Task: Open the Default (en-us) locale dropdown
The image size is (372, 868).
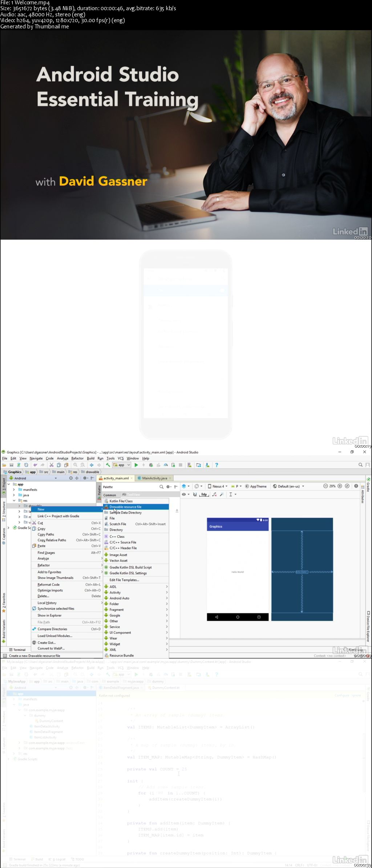Action: pyautogui.click(x=288, y=486)
